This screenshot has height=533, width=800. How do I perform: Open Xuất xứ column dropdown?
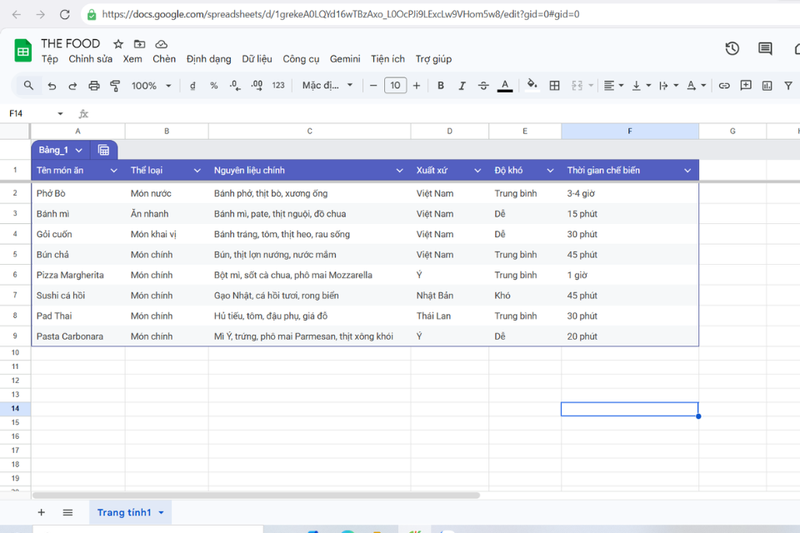click(478, 170)
